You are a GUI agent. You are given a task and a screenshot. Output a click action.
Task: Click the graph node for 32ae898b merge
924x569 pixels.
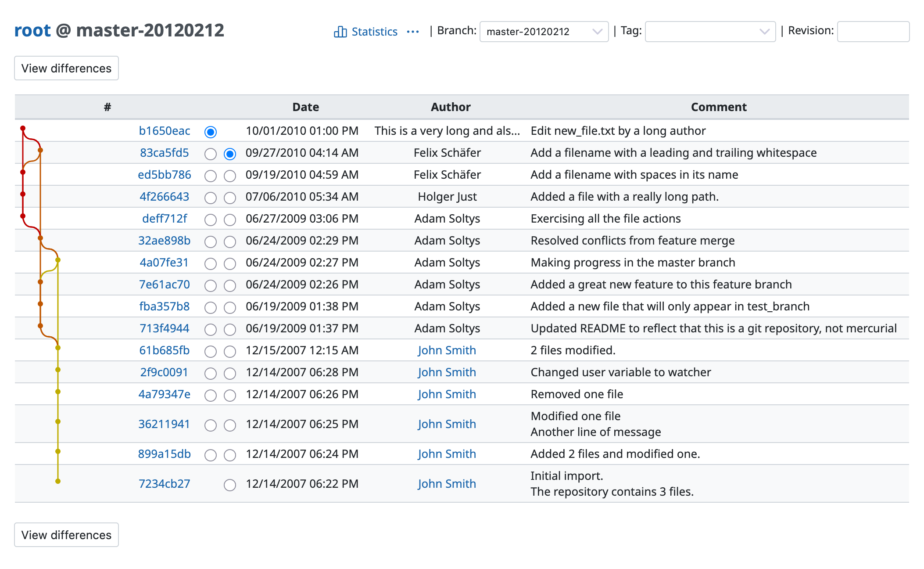pos(40,238)
